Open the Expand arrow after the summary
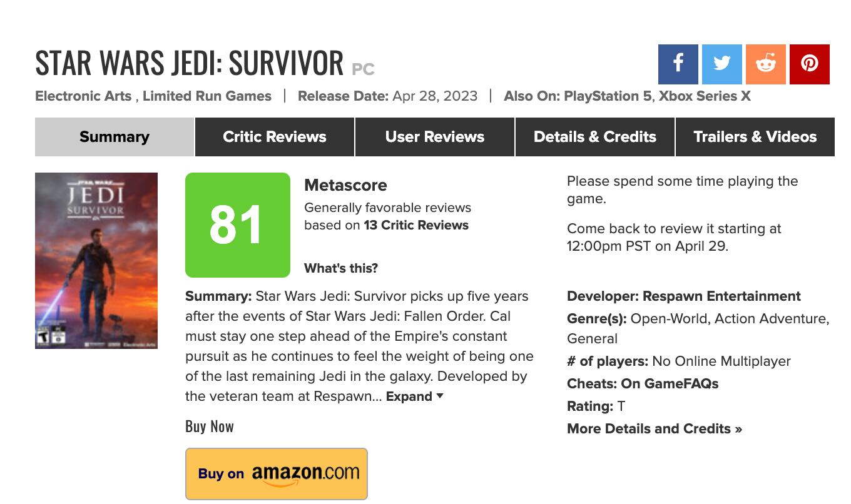This screenshot has width=851, height=504. 440,396
